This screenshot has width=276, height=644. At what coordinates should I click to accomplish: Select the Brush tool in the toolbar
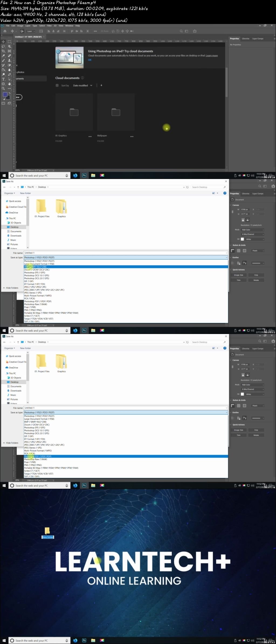coord(4,60)
